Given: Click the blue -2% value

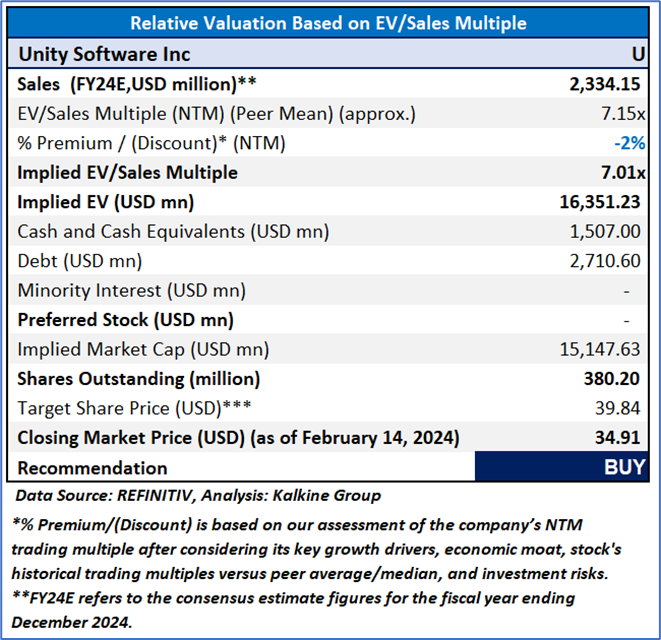Looking at the screenshot, I should pyautogui.click(x=630, y=143).
